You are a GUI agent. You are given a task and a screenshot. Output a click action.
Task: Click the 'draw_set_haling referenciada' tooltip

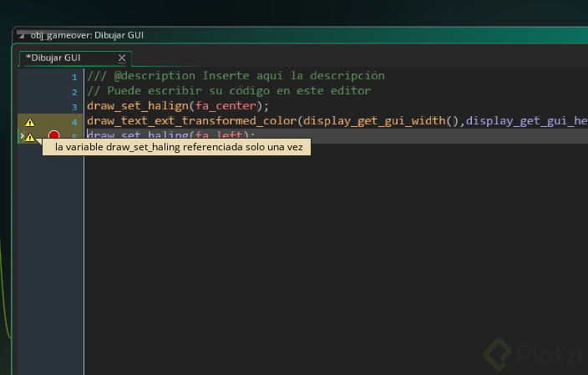pyautogui.click(x=176, y=147)
